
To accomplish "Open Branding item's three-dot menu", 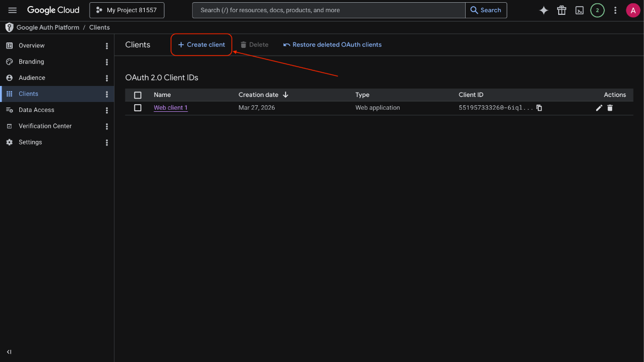I will [x=107, y=62].
